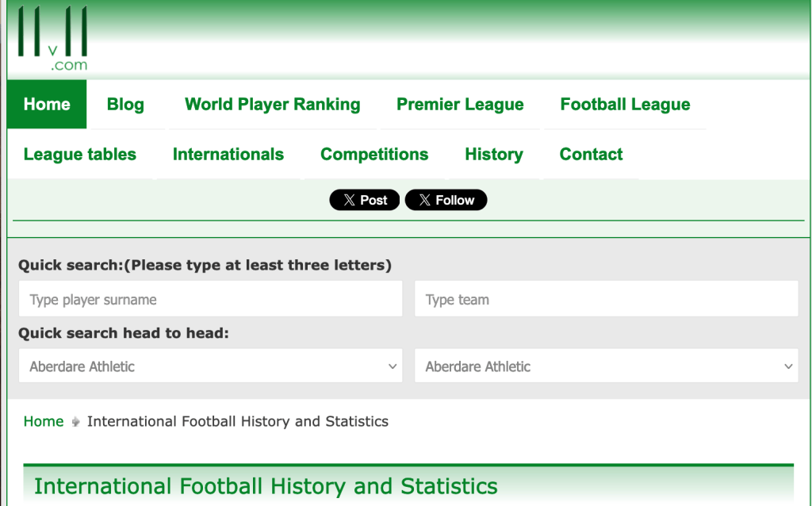Open League tables section

(x=80, y=154)
